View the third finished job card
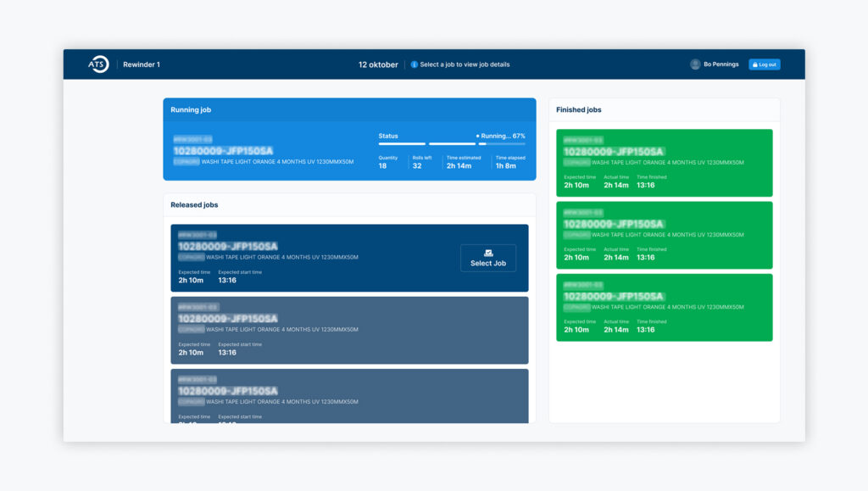Screen dimensions: 868x491 point(664,307)
